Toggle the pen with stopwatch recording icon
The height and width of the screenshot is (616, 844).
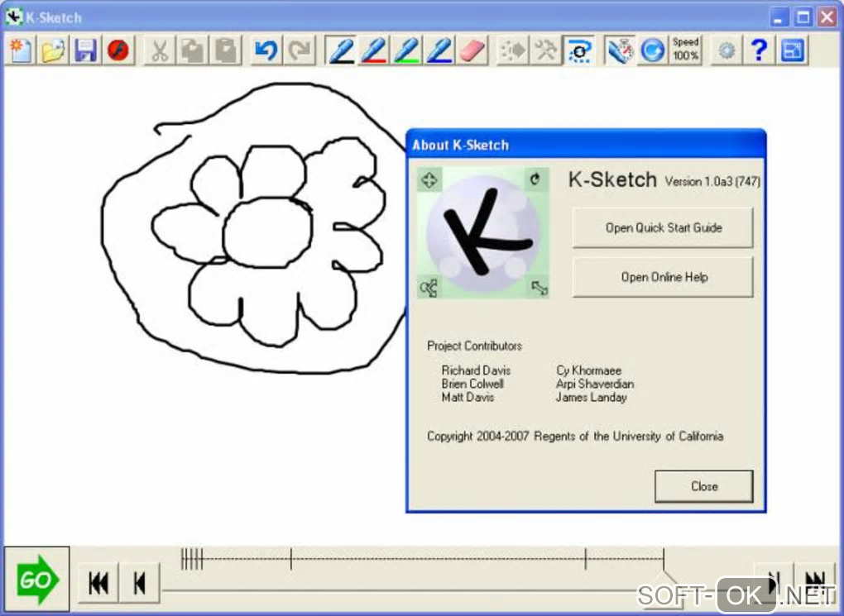pyautogui.click(x=620, y=51)
